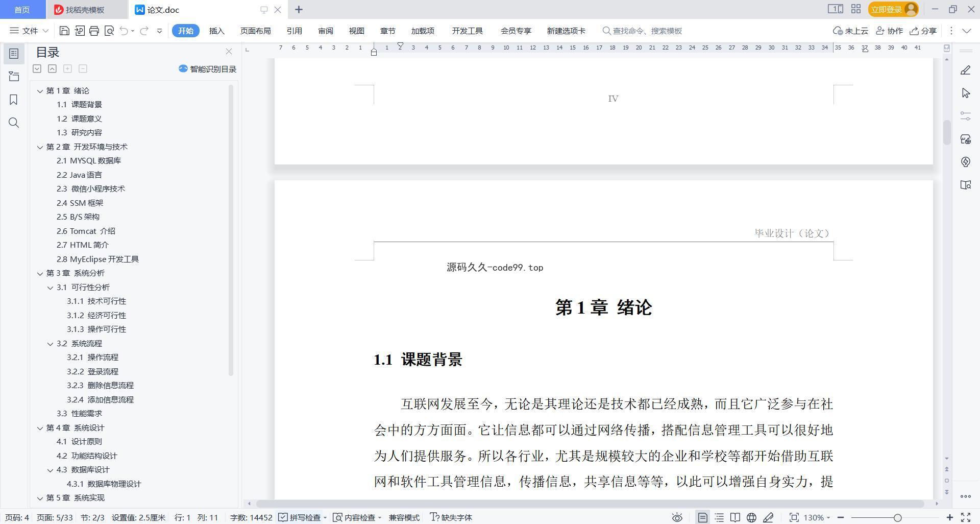Screen dimensions: 980x524
Task: Click the zoom slider handle
Action: [x=897, y=517]
